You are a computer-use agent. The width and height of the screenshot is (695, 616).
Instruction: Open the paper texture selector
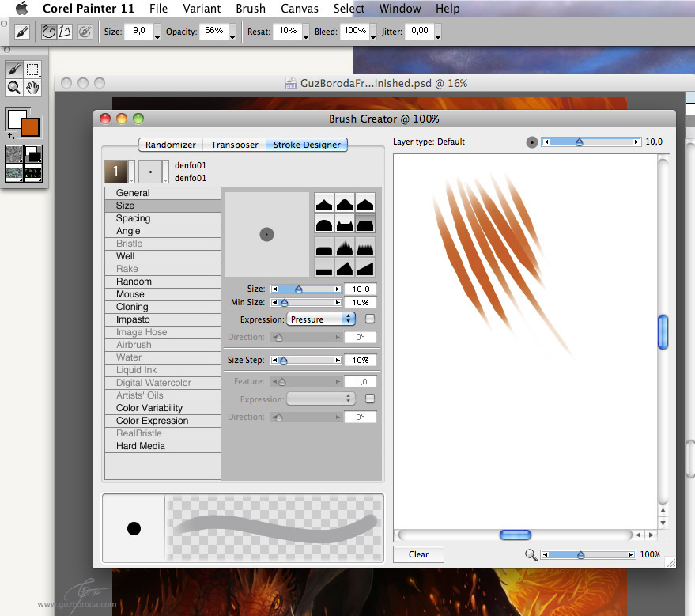click(x=14, y=154)
